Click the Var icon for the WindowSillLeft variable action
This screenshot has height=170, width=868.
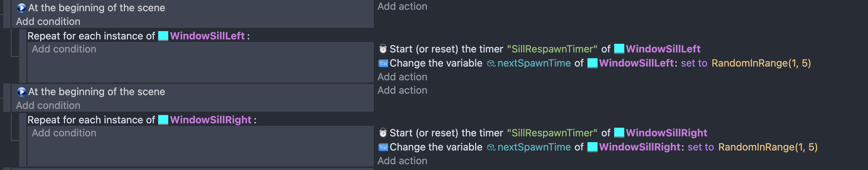pyautogui.click(x=383, y=63)
